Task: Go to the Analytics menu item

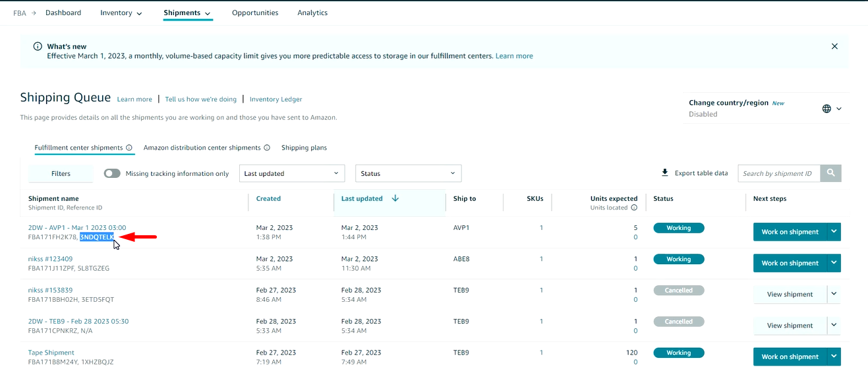Action: (x=312, y=13)
